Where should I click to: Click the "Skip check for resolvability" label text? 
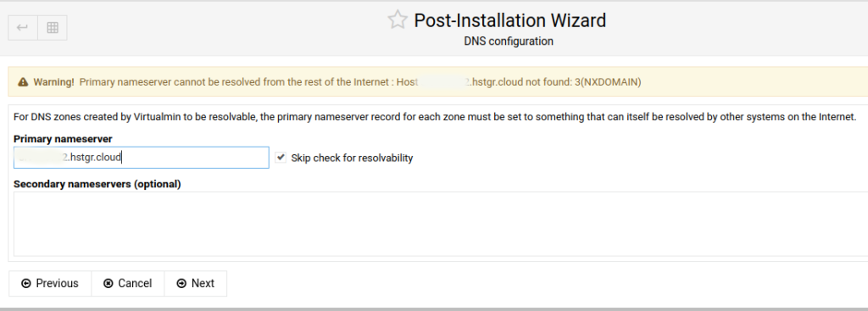coord(352,158)
